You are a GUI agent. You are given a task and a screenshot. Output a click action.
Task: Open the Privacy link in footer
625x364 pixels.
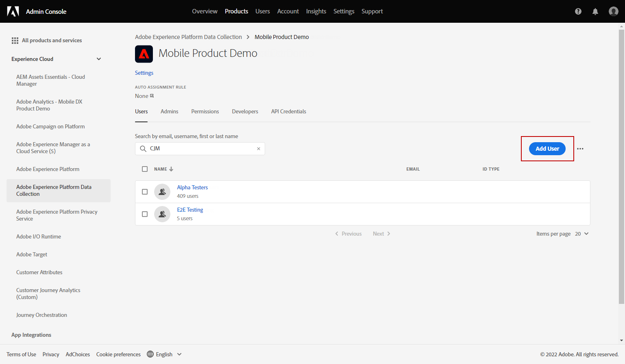[51, 354]
